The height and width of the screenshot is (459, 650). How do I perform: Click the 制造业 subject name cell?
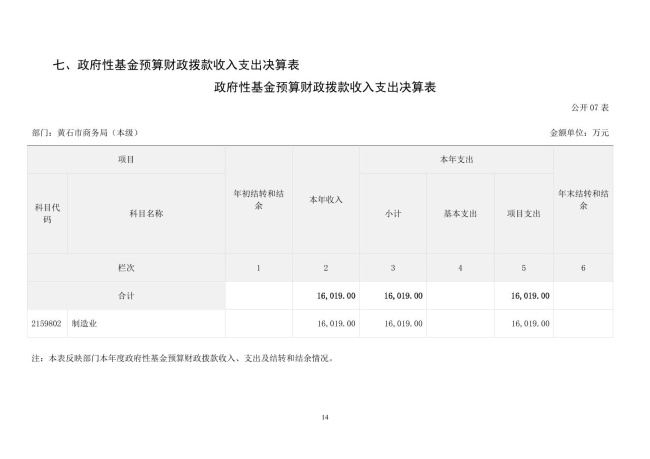point(98,324)
